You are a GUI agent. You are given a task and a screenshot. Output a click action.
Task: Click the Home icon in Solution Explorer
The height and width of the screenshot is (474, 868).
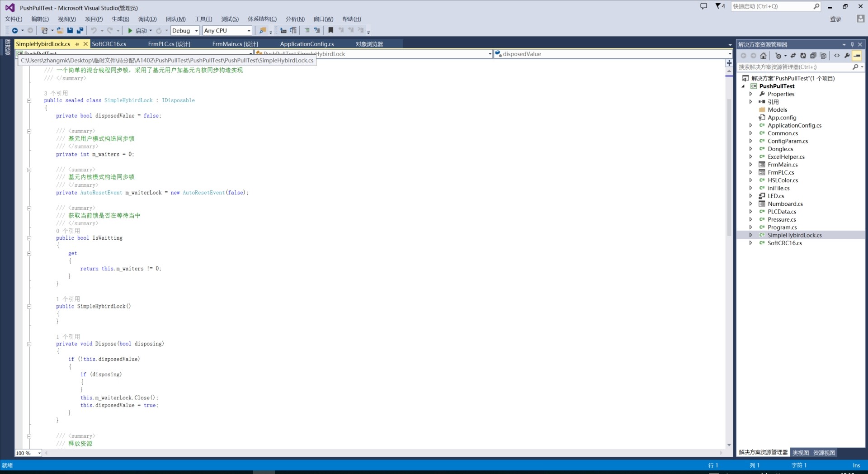764,56
